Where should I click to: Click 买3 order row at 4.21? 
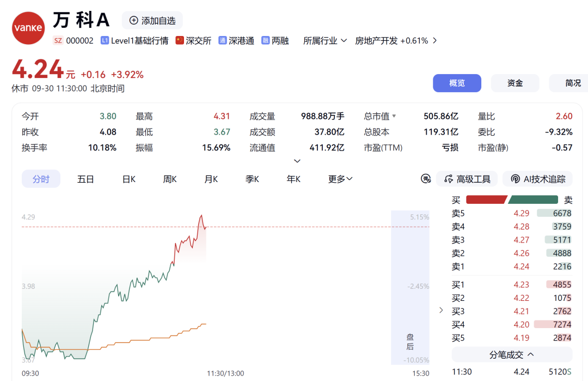point(511,311)
